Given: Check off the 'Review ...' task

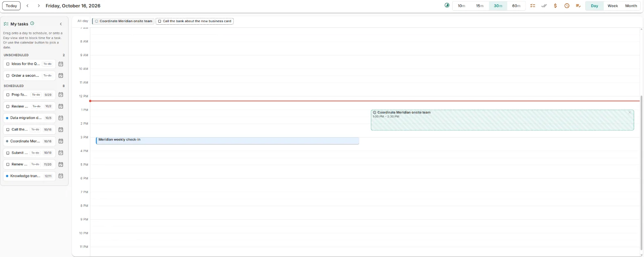Looking at the screenshot, I should [x=8, y=106].
